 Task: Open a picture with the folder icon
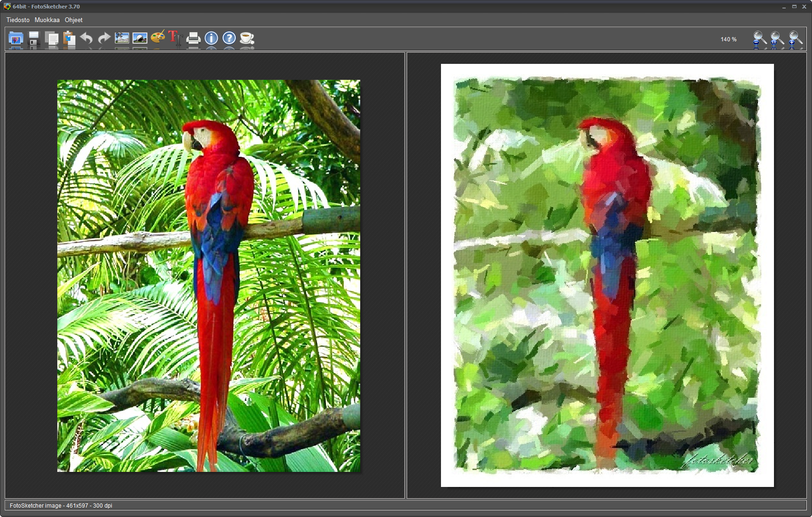coord(15,39)
